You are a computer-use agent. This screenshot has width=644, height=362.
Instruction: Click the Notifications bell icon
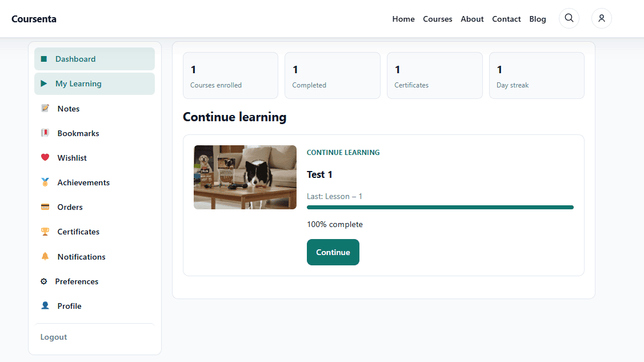pyautogui.click(x=45, y=256)
